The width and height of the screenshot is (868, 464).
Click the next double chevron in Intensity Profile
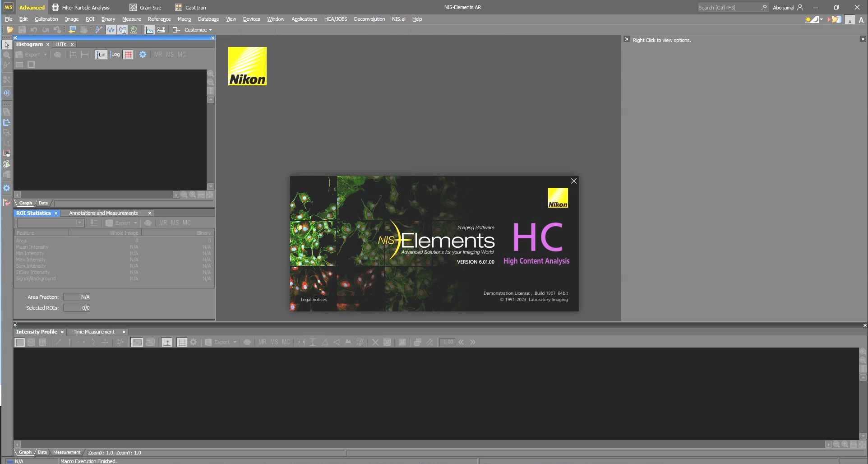click(x=473, y=342)
